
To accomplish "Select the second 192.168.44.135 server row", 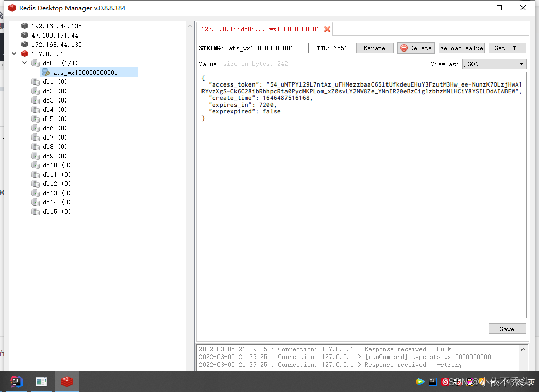I will (x=57, y=44).
